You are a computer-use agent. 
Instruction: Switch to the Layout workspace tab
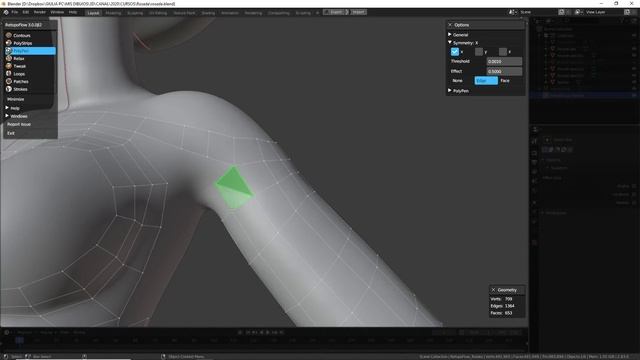tap(93, 13)
